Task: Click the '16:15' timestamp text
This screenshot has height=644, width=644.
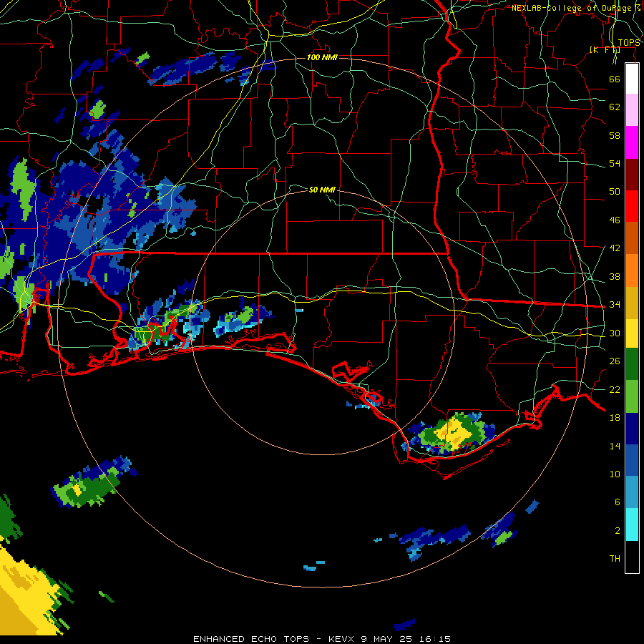Action: 435,639
